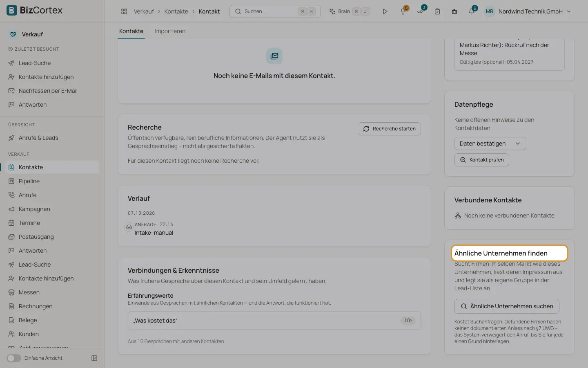588x368 pixels.
Task: Select the Kontakte tab
Action: (x=131, y=31)
